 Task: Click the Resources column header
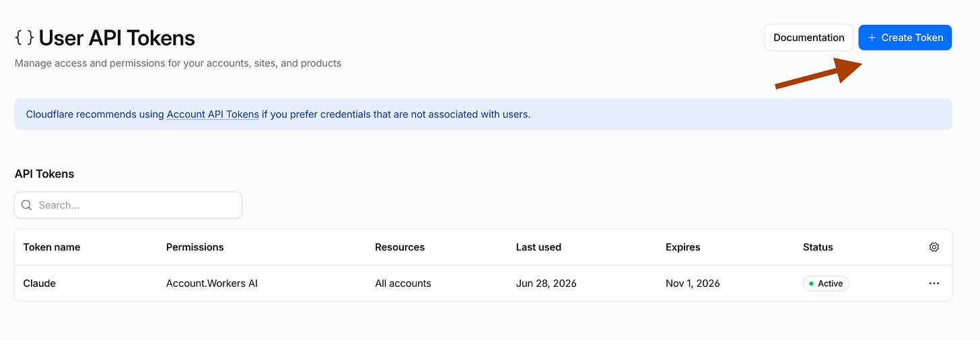click(x=400, y=247)
